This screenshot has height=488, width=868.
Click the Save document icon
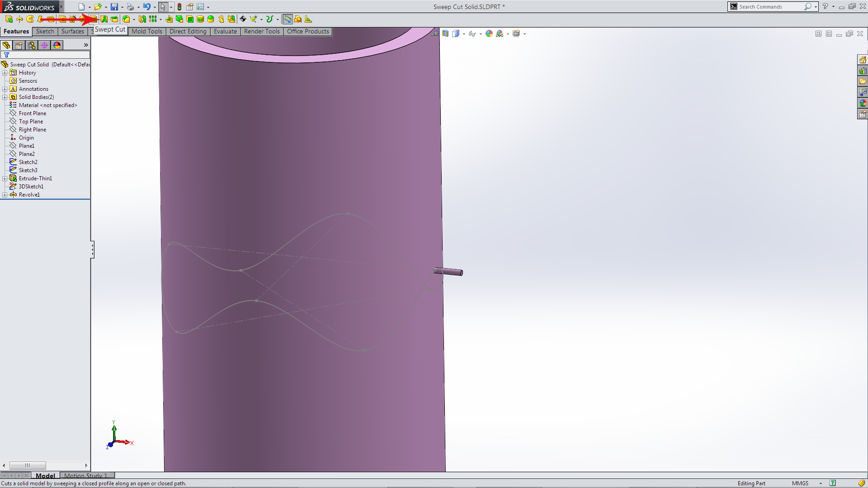pos(114,7)
